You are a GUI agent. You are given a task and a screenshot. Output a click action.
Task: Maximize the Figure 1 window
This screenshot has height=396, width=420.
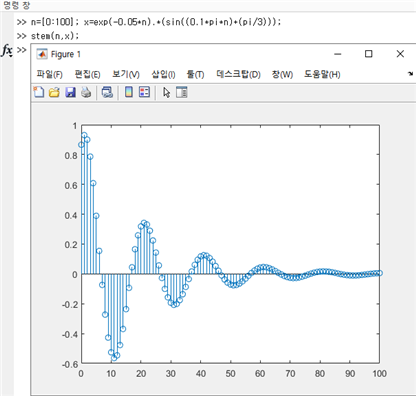[368, 54]
